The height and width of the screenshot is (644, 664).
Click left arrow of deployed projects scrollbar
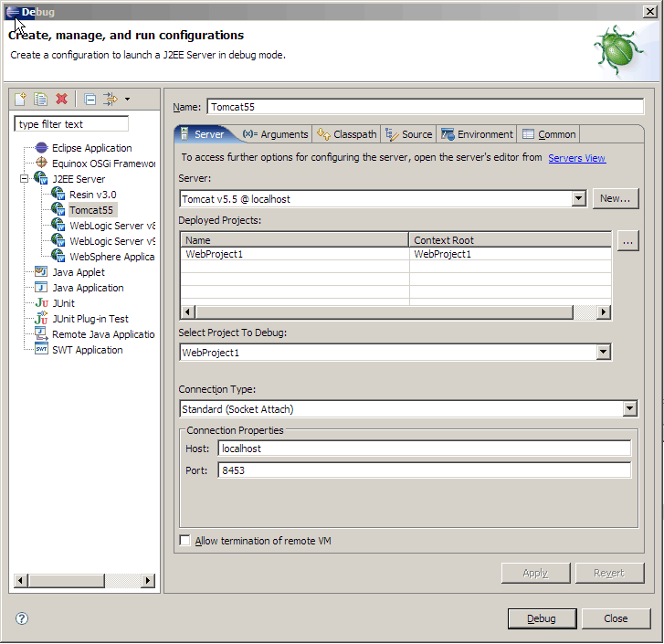coord(187,312)
